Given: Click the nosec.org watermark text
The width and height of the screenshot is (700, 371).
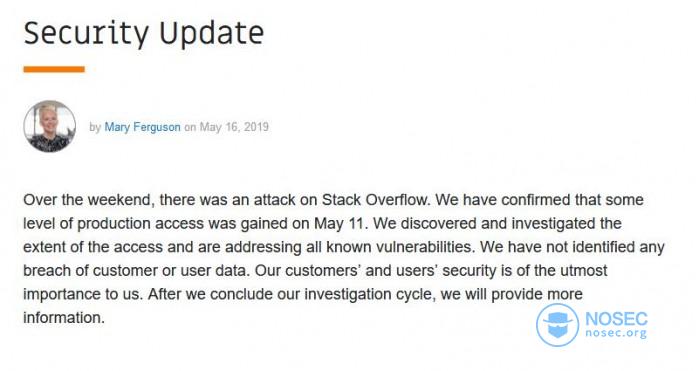Looking at the screenshot, I should (616, 333).
